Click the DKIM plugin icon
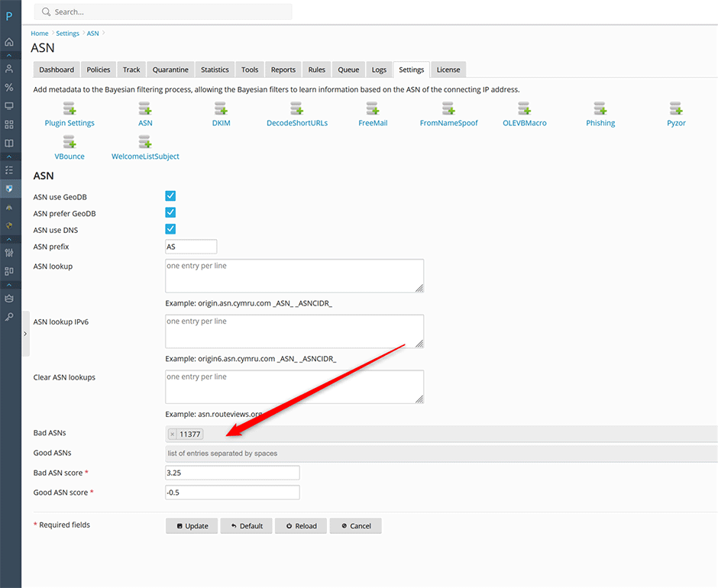The image size is (718, 588). tap(221, 108)
